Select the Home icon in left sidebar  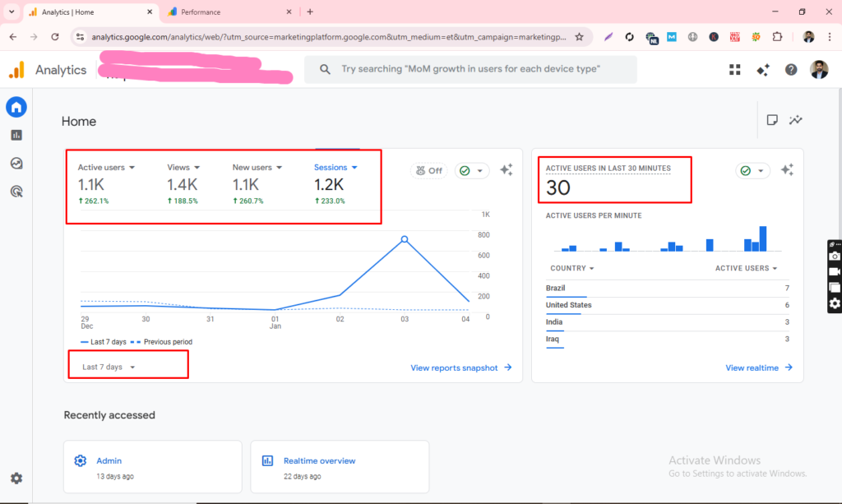coord(16,106)
